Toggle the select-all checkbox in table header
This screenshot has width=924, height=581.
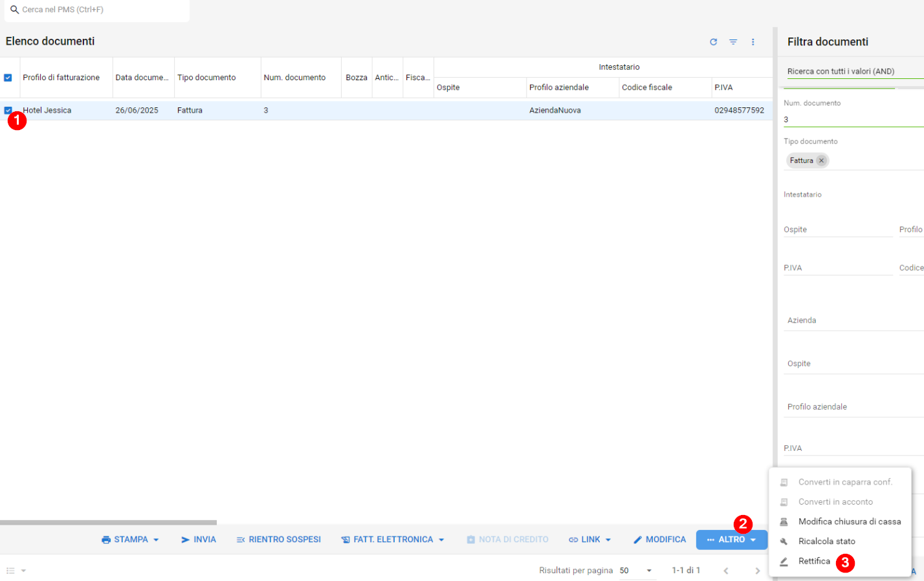pyautogui.click(x=8, y=78)
